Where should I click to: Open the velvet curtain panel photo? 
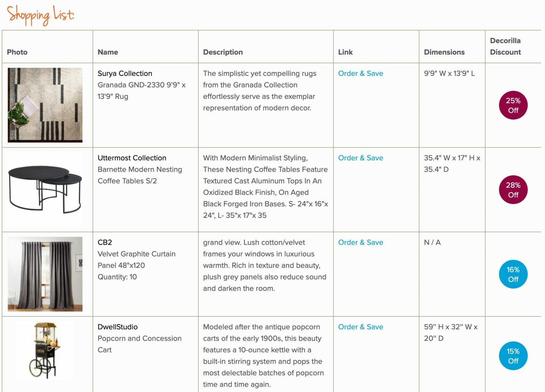[45, 274]
